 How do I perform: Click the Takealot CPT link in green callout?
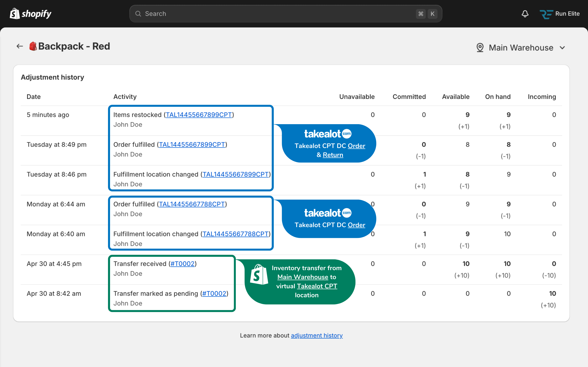pyautogui.click(x=317, y=286)
